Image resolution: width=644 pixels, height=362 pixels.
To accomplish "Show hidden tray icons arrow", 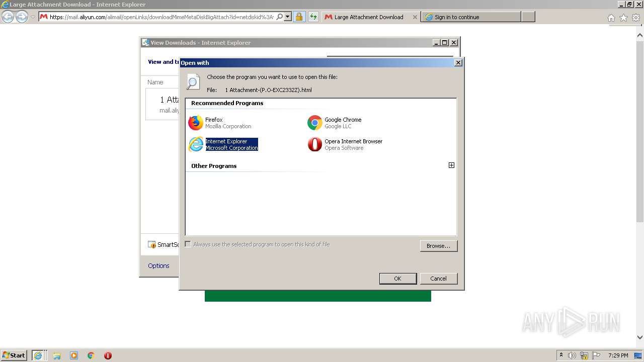I will click(x=561, y=355).
